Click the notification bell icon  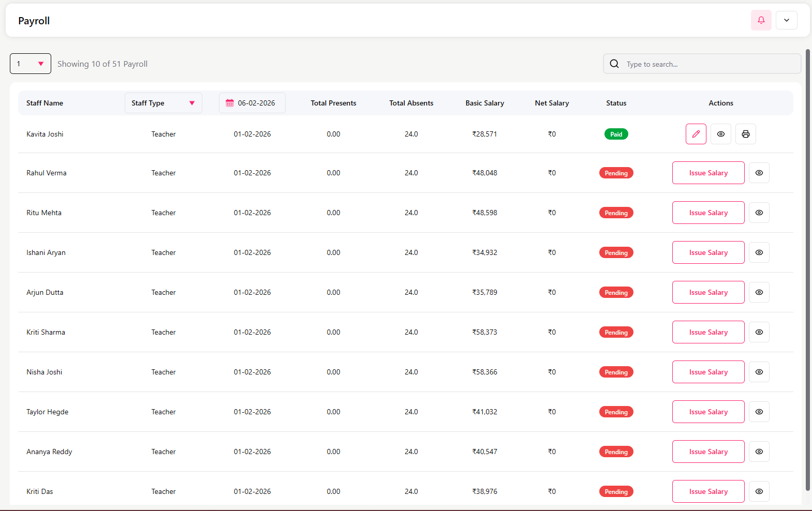click(x=761, y=20)
